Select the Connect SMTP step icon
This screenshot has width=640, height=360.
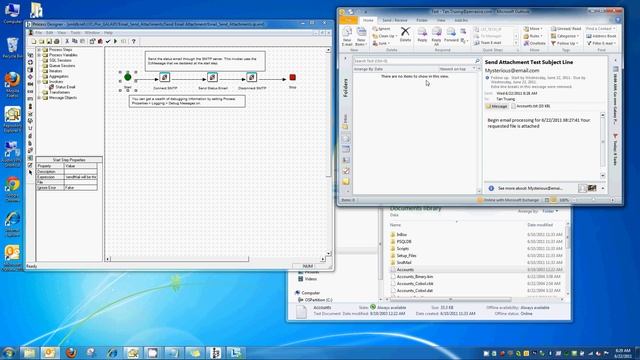(x=164, y=77)
